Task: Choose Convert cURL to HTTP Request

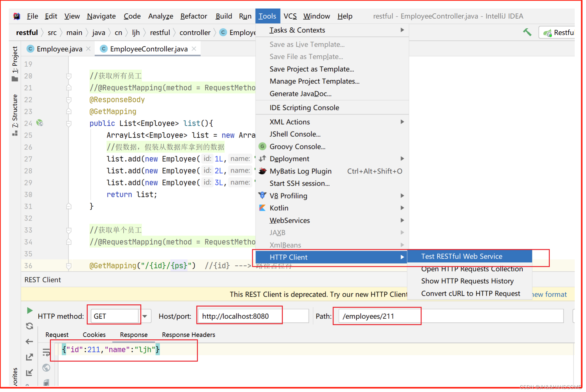Action: click(x=469, y=293)
